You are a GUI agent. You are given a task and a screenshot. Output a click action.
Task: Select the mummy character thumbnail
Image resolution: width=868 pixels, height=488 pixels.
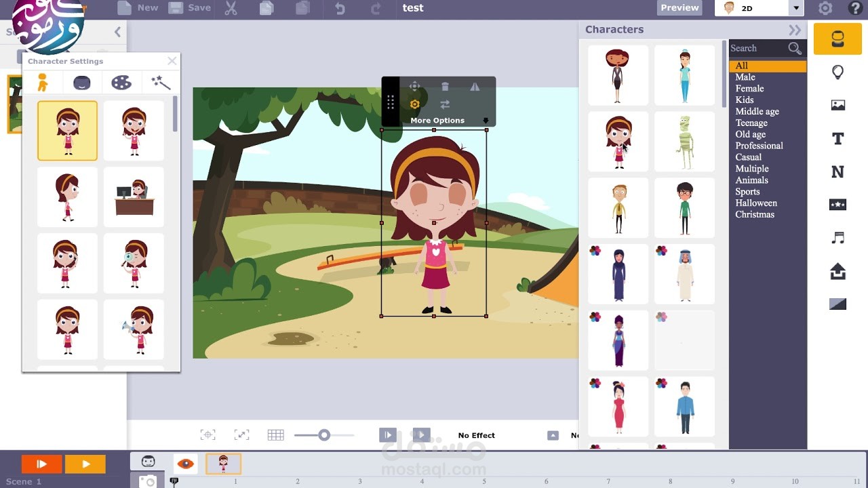[x=684, y=142]
